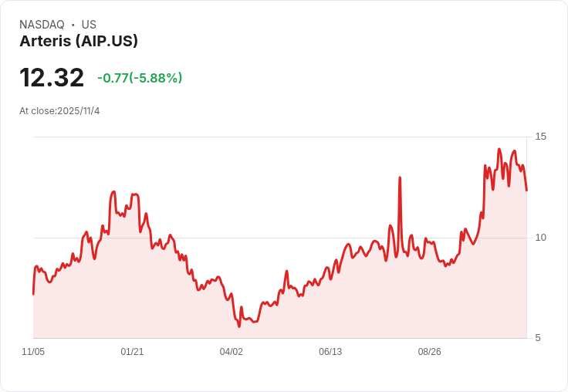Click the tall narrow price spike on the chart

coord(400,178)
